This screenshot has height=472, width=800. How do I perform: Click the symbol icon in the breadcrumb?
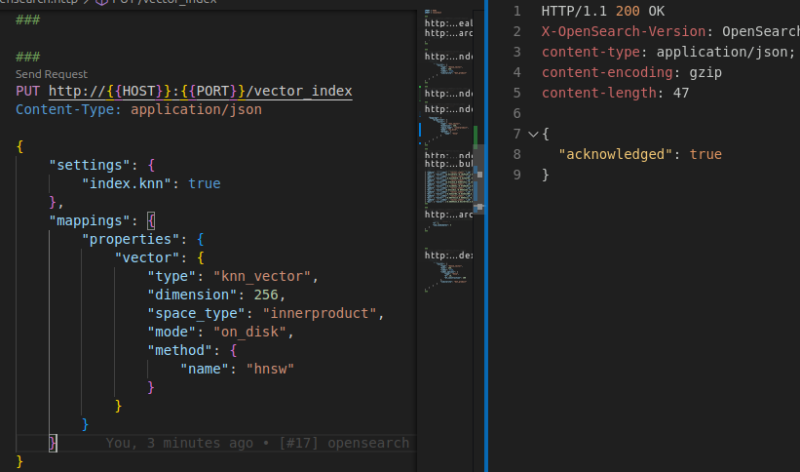pos(100,4)
